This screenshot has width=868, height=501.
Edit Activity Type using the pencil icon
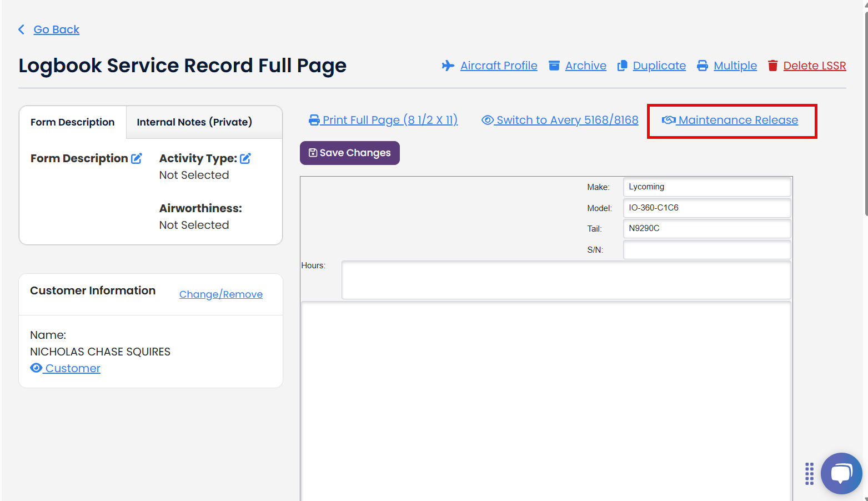coord(245,158)
